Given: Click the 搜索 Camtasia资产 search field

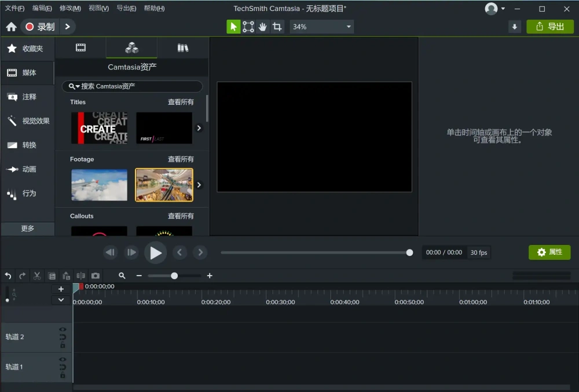Looking at the screenshot, I should [132, 86].
